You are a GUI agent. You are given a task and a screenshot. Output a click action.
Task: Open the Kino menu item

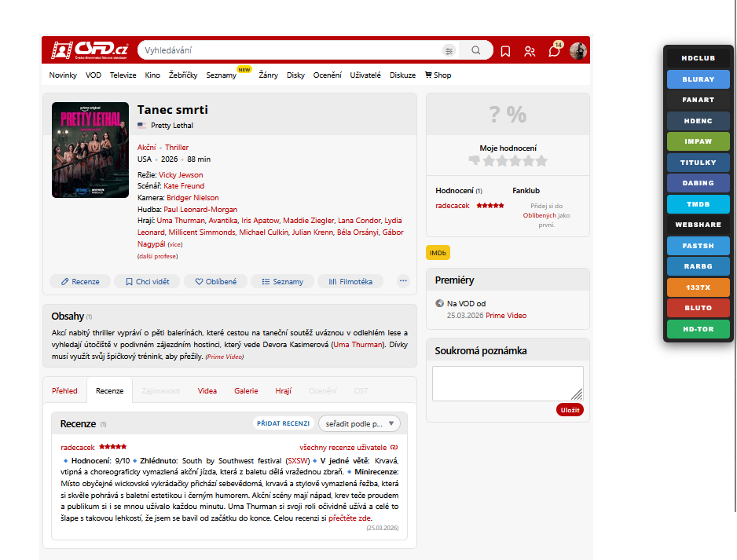(x=152, y=75)
